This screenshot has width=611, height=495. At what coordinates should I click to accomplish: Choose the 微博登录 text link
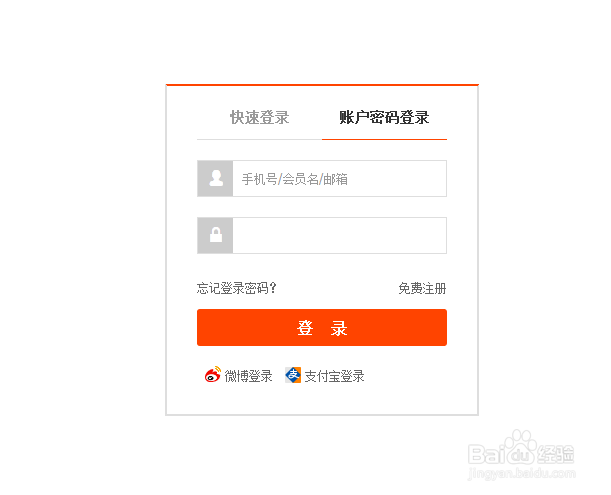(x=248, y=376)
